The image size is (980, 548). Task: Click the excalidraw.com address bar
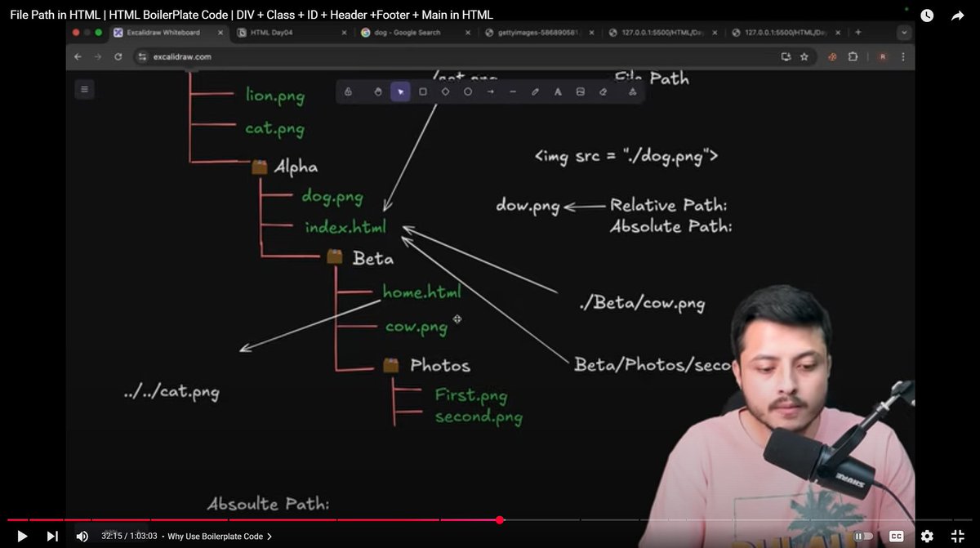coord(474,56)
